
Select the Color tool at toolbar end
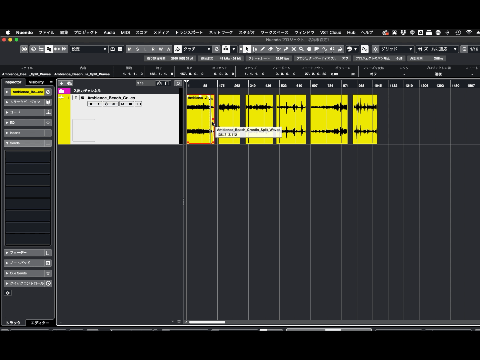pos(340,49)
